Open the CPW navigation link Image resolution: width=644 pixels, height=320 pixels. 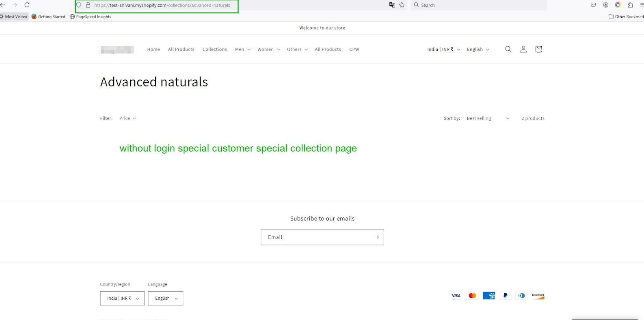(354, 49)
